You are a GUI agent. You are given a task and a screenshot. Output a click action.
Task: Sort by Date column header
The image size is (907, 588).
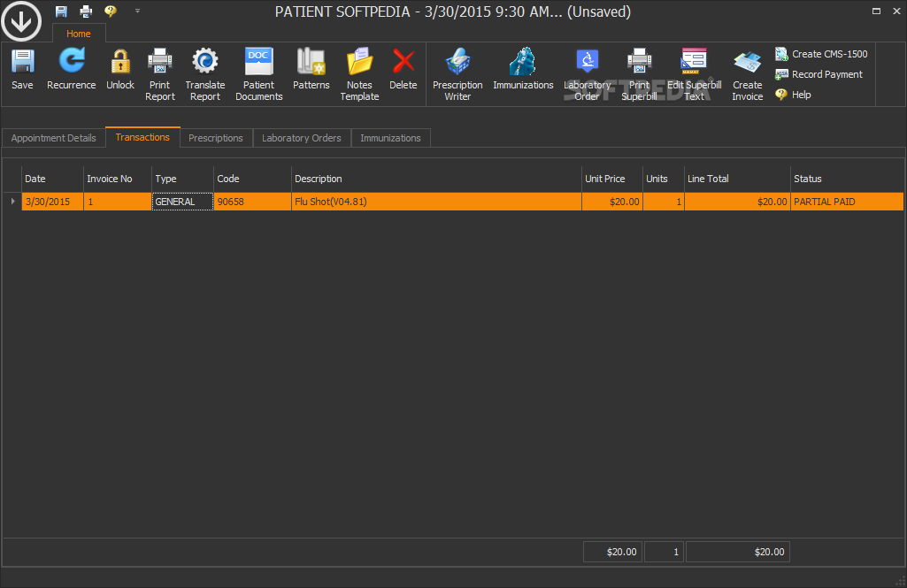click(52, 179)
